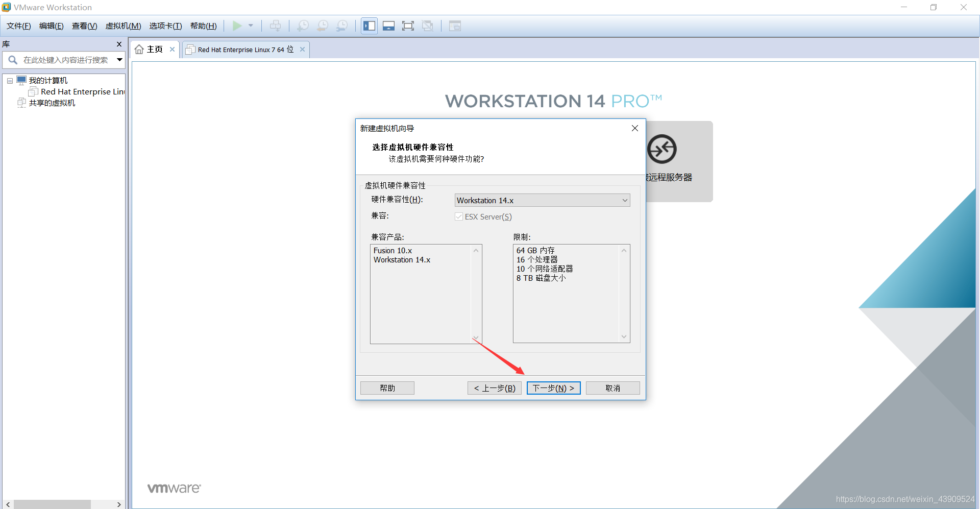Click library horizontal scrollbar left arrow
The height and width of the screenshot is (509, 980).
[x=8, y=504]
